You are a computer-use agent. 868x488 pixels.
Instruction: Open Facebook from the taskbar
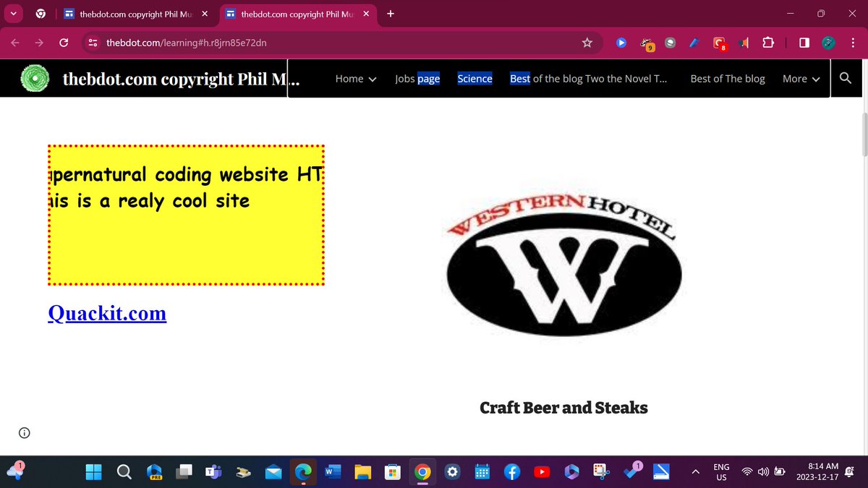pos(512,472)
